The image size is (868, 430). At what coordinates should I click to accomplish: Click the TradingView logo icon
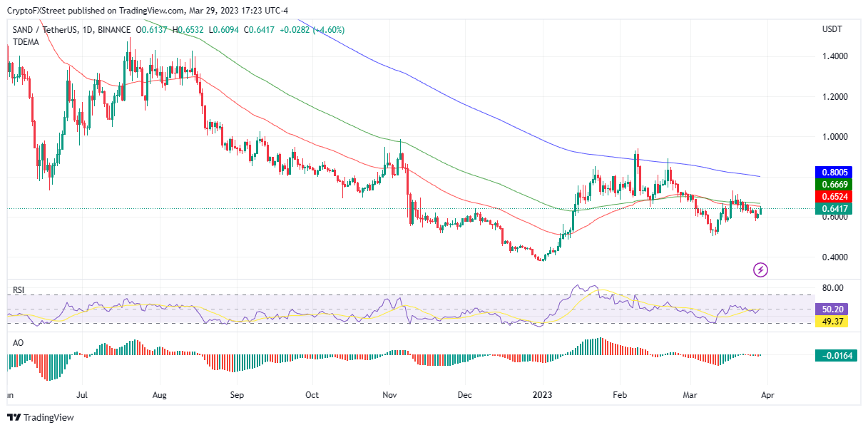point(15,417)
